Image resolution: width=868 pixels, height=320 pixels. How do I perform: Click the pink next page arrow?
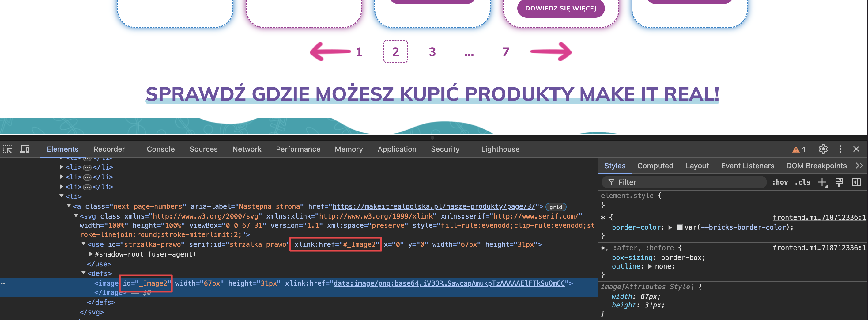(551, 51)
